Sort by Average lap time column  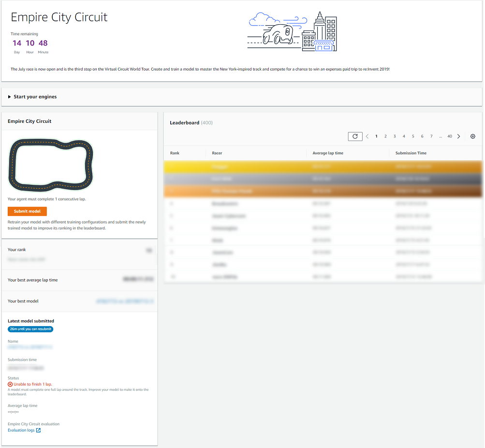[x=328, y=153]
